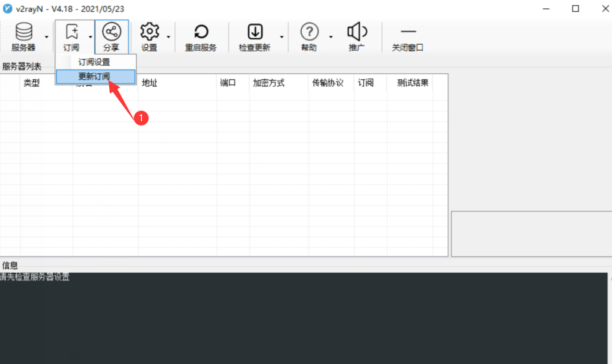
Task: Expand the dropdown arrow beside 检查更新
Action: click(x=282, y=37)
